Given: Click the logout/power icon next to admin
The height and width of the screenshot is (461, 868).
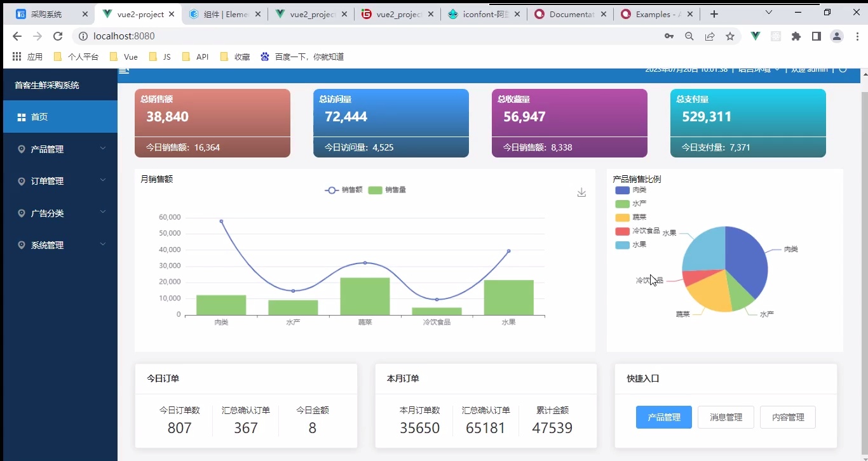Looking at the screenshot, I should tap(843, 69).
